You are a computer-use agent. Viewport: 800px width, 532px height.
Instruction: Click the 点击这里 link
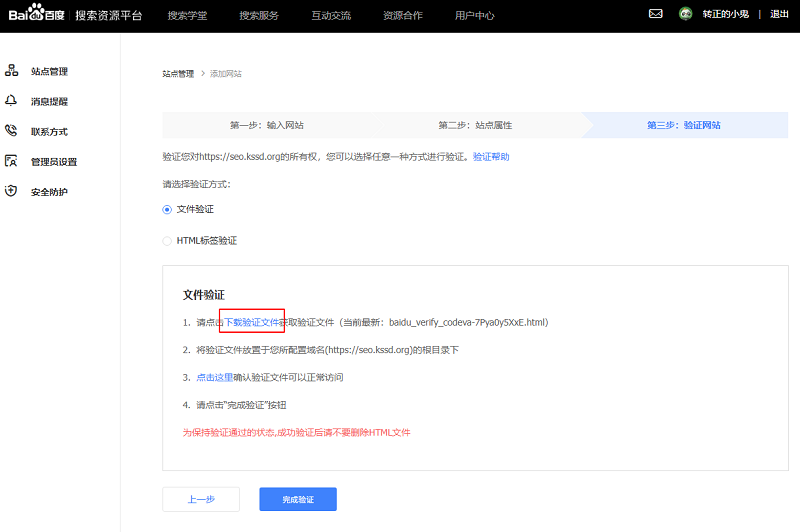pyautogui.click(x=215, y=377)
